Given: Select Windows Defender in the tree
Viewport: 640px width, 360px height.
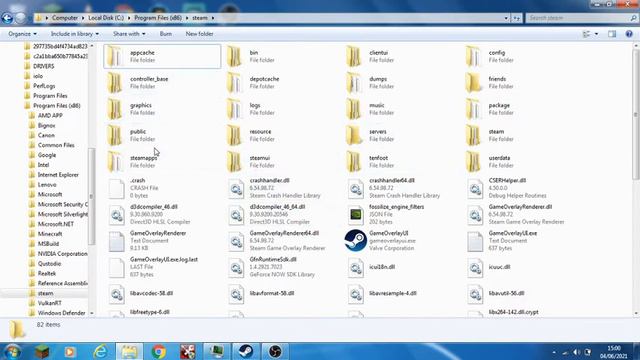Looking at the screenshot, I should point(61,313).
